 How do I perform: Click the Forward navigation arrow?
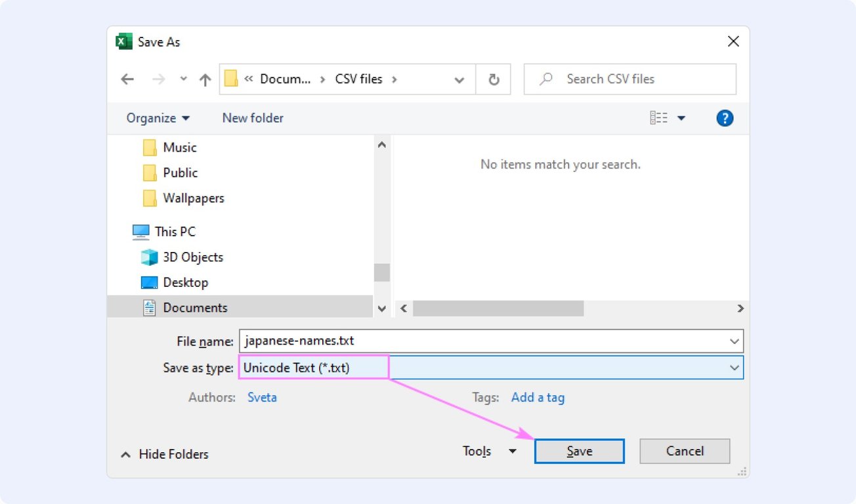(159, 79)
